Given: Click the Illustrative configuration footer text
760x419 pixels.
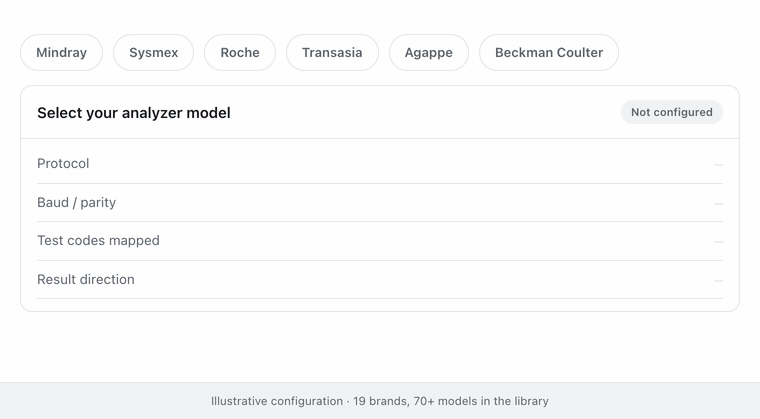Looking at the screenshot, I should pos(380,401).
